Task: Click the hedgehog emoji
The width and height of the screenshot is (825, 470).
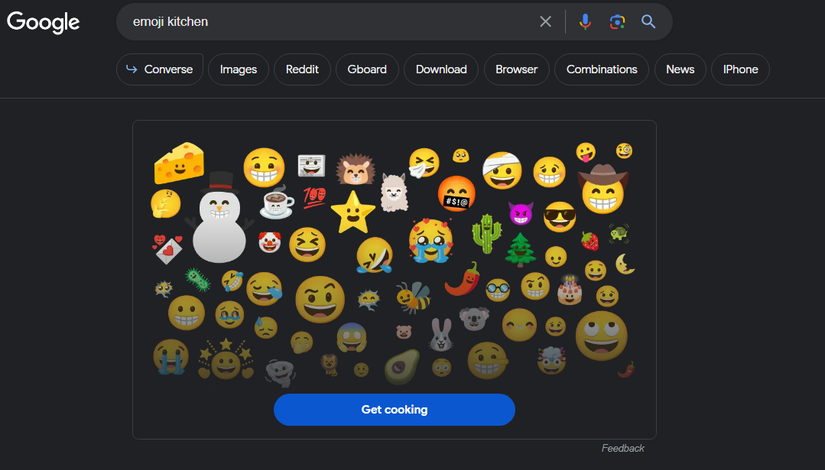Action: tap(356, 169)
